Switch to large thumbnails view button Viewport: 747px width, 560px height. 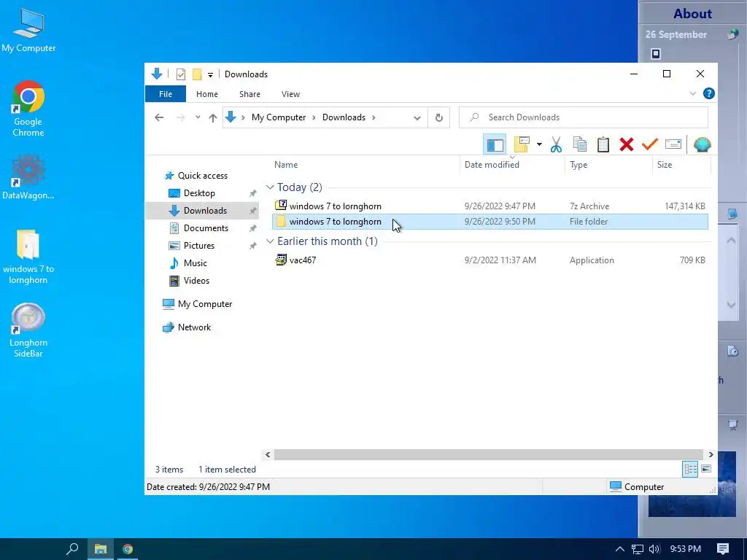tap(706, 469)
